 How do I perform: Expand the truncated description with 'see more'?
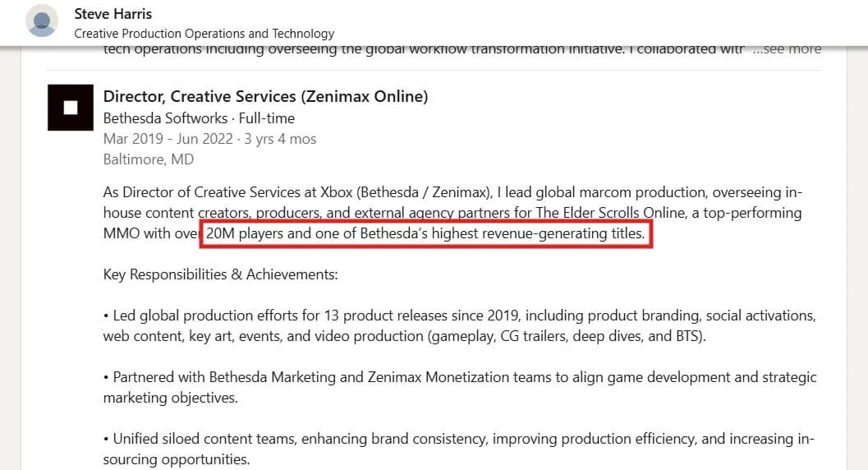(787, 49)
